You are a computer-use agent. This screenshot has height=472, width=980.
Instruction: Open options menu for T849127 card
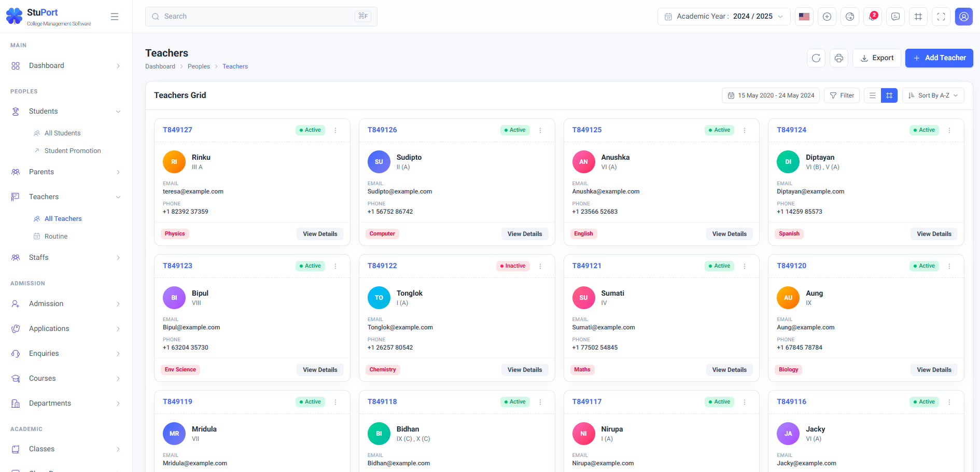pos(335,130)
